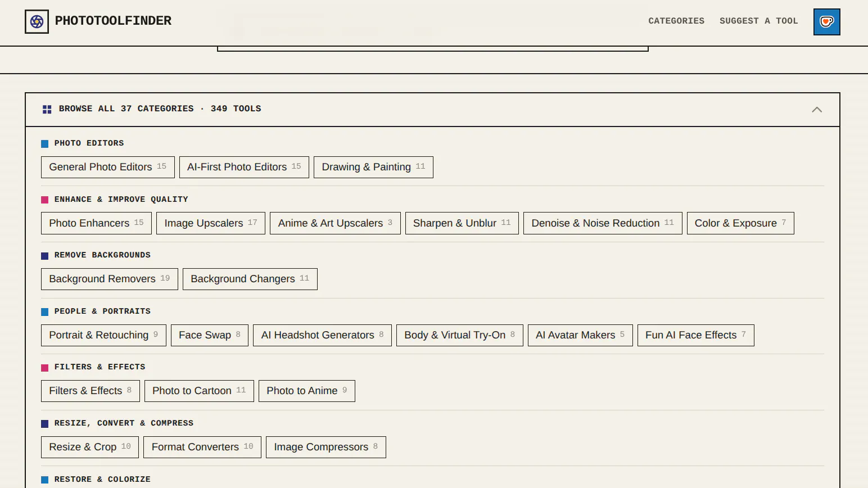Viewport: 868px width, 488px height.
Task: Open Suggest a Tool in navigation
Action: [x=758, y=21]
